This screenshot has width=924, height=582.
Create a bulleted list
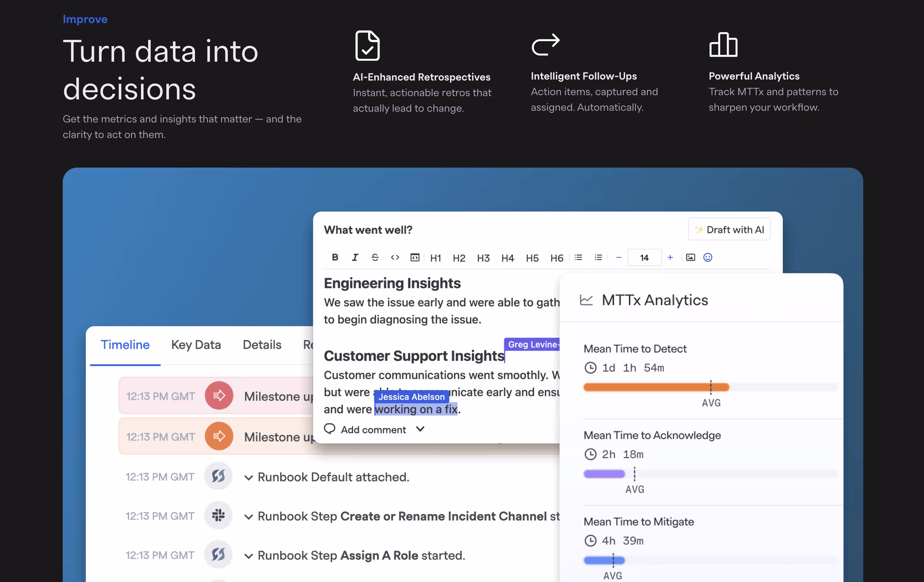[578, 258]
